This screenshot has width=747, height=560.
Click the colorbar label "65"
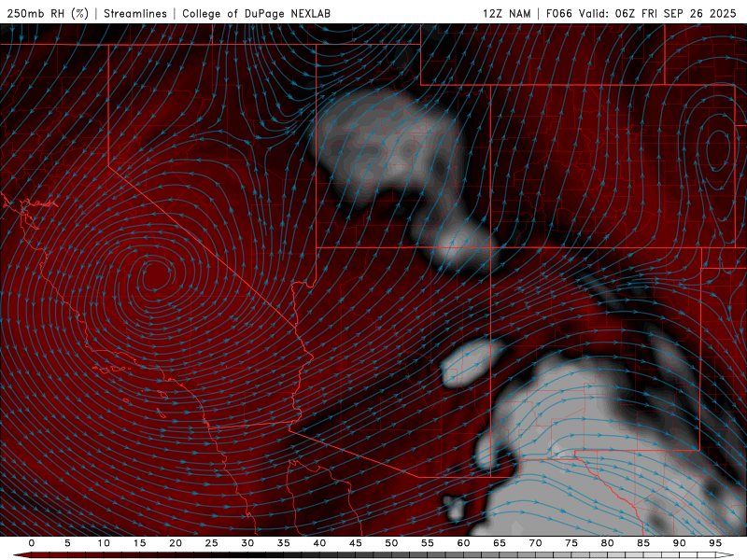500,543
